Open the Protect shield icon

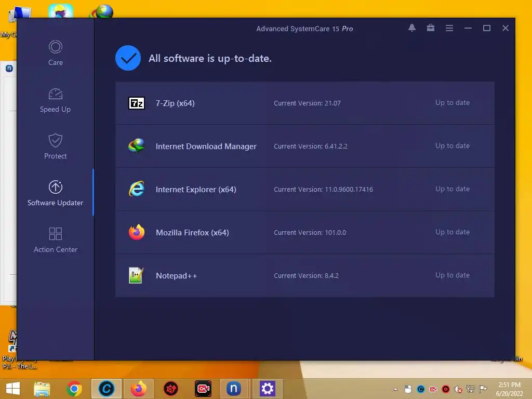pyautogui.click(x=55, y=140)
